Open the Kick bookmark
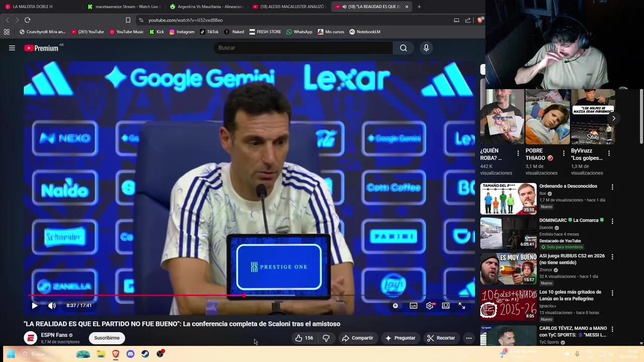The width and height of the screenshot is (644, 362). [156, 32]
